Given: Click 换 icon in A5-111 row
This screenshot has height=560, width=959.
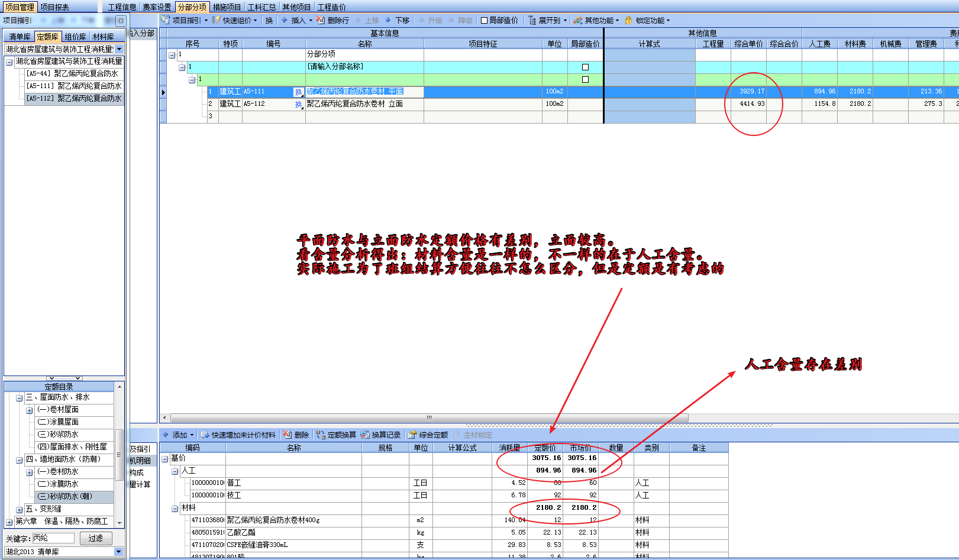Looking at the screenshot, I should pyautogui.click(x=298, y=92).
